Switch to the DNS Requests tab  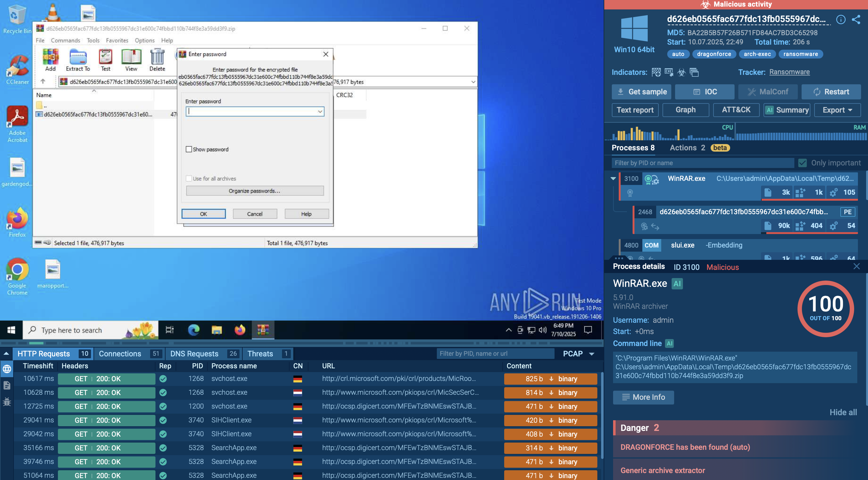(x=194, y=354)
